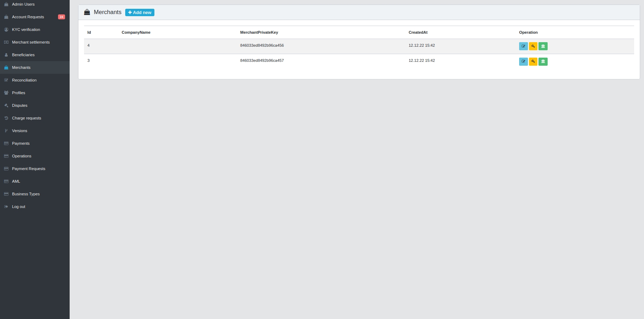Open KYC verification section
The width and height of the screenshot is (644, 319).
pos(35,30)
